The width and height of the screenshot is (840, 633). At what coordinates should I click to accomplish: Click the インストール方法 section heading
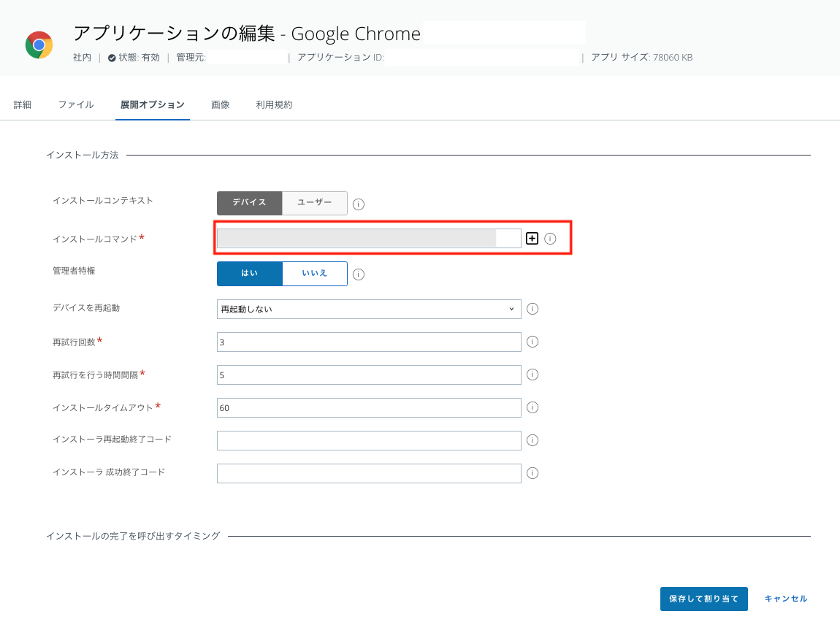point(83,155)
